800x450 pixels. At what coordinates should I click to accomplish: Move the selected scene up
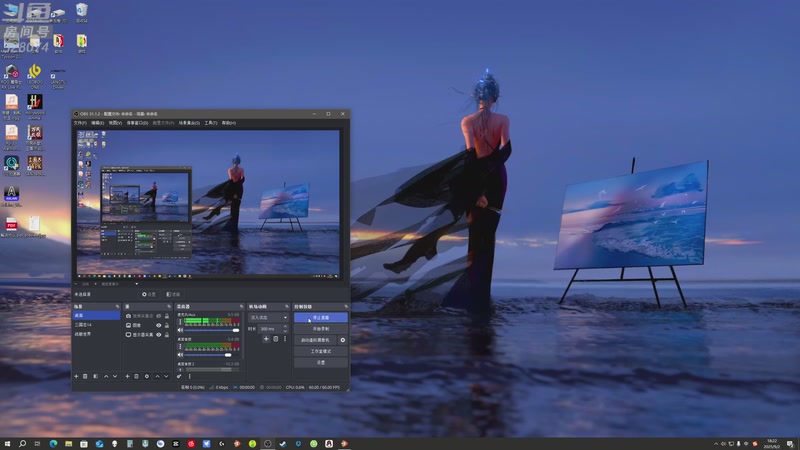106,377
